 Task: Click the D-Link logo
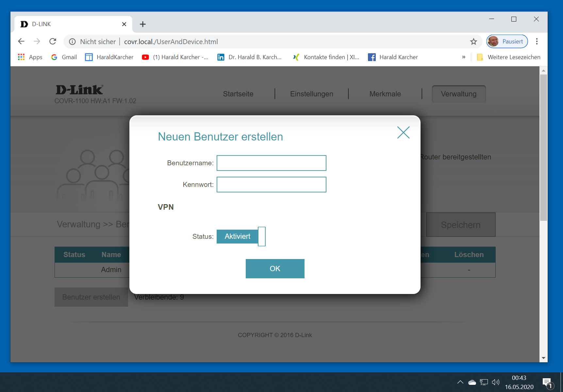(79, 90)
